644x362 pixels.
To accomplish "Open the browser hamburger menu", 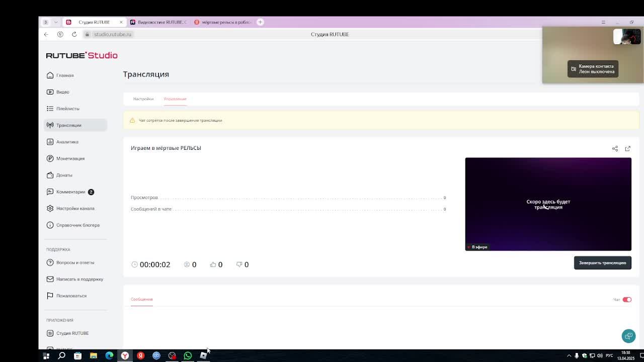I will click(603, 22).
